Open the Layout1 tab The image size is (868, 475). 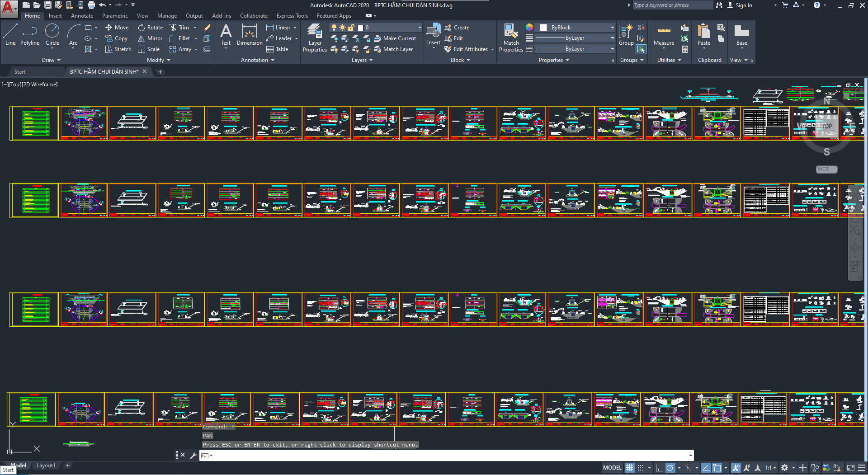click(46, 466)
